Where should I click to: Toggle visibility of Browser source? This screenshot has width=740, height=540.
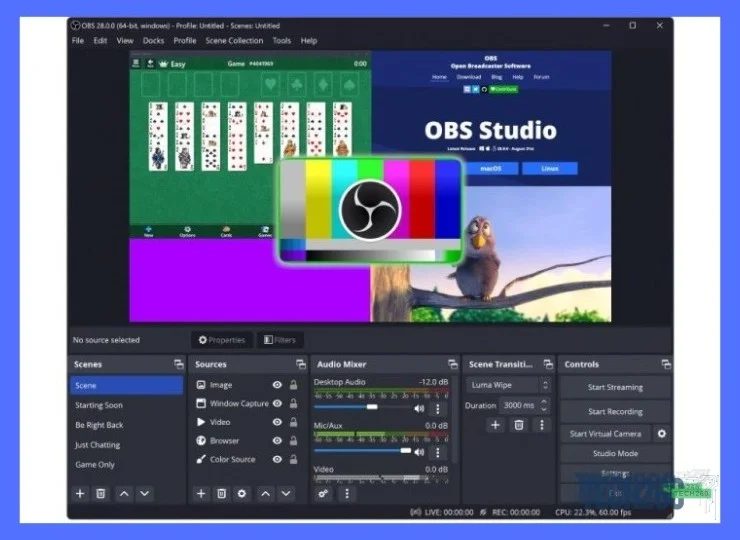pyautogui.click(x=277, y=440)
